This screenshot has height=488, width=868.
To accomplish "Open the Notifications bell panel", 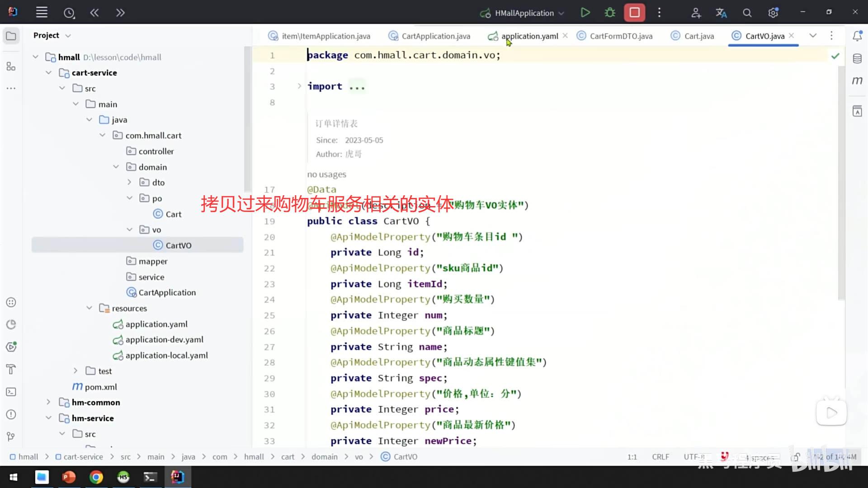I will point(857,36).
